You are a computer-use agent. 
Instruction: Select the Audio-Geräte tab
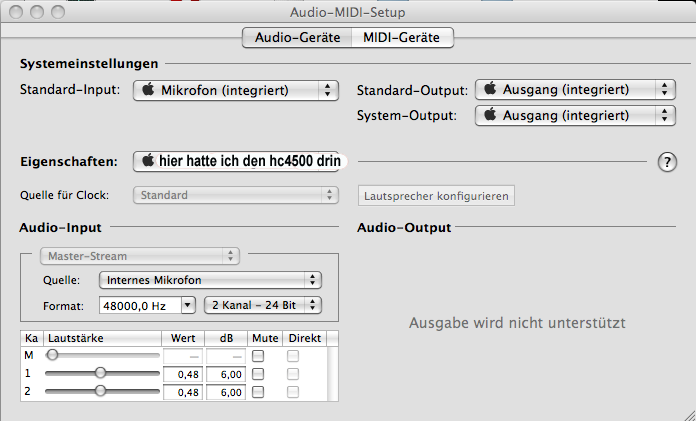coord(297,38)
